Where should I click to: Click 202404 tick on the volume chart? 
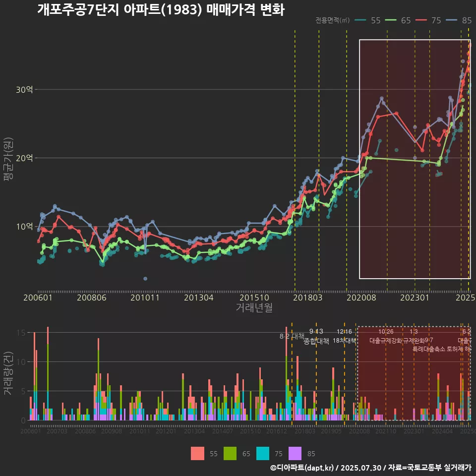(442, 431)
